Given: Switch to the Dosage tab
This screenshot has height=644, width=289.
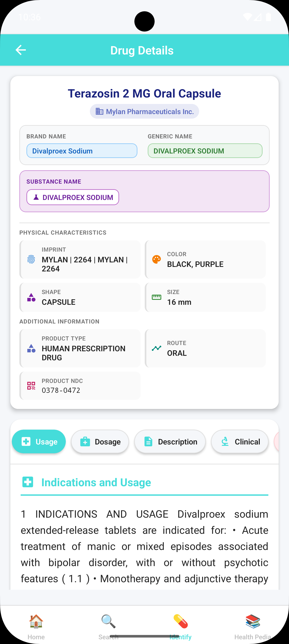Looking at the screenshot, I should coord(100,441).
